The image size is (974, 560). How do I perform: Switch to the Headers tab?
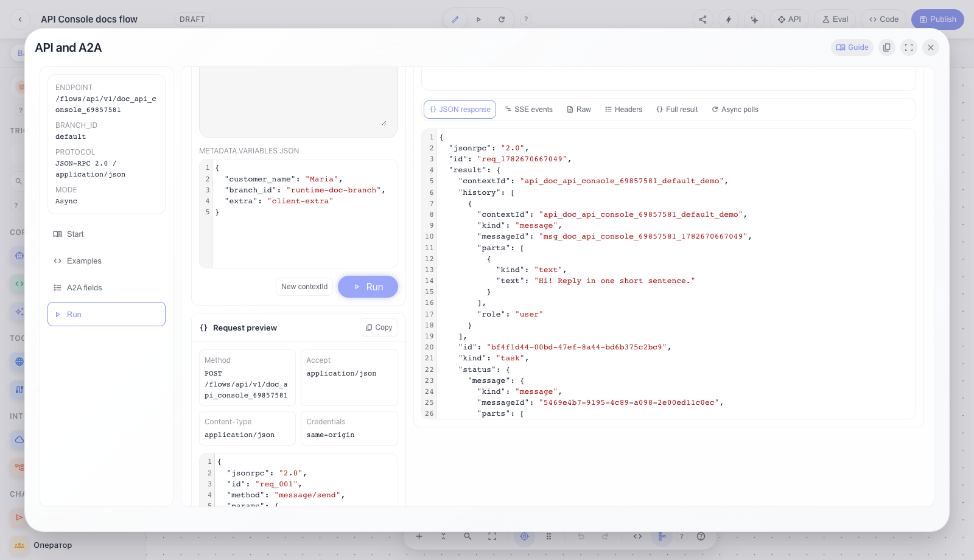tap(623, 110)
